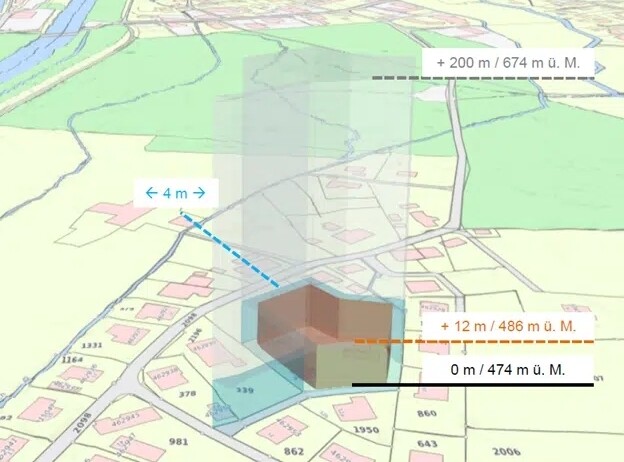Screen dimensions: 624x462
Task: Select parcel number 1950 on the map
Action: pyautogui.click(x=365, y=429)
